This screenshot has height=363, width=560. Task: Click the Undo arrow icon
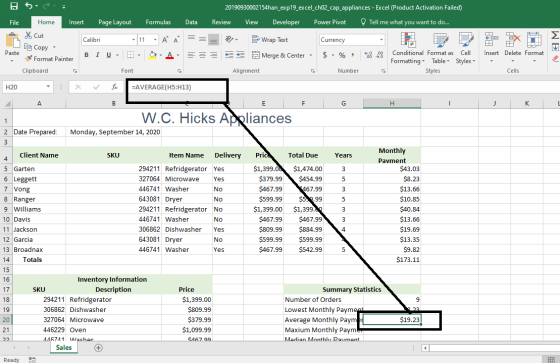[x=29, y=6]
